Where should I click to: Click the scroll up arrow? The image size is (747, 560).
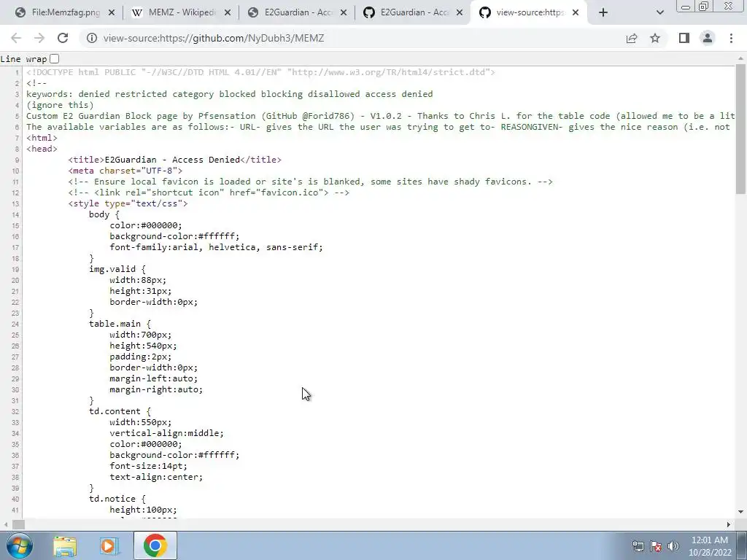740,58
